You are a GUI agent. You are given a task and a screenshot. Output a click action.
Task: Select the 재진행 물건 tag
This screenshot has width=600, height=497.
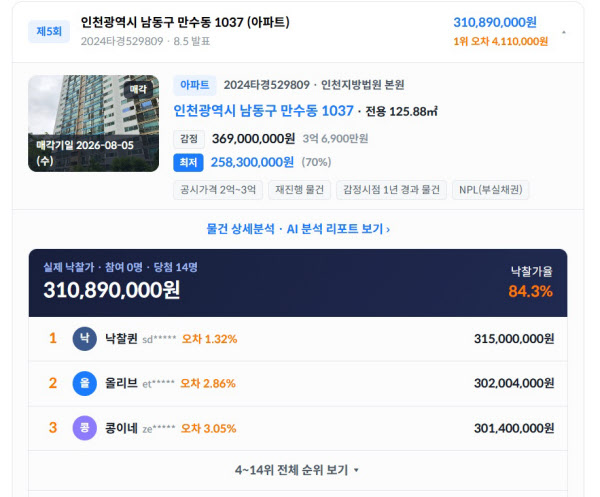pos(300,190)
